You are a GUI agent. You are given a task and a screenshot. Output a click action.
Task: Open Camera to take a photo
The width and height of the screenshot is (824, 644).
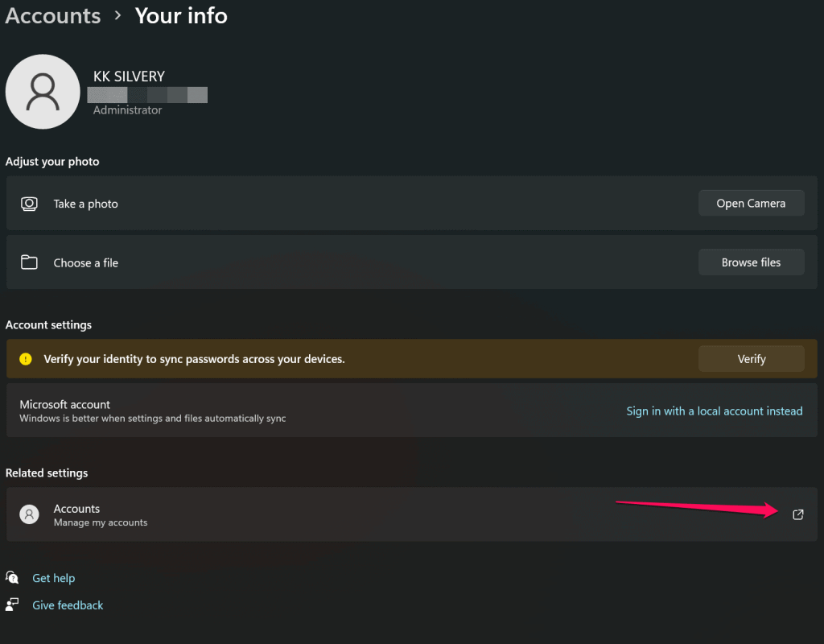(751, 204)
